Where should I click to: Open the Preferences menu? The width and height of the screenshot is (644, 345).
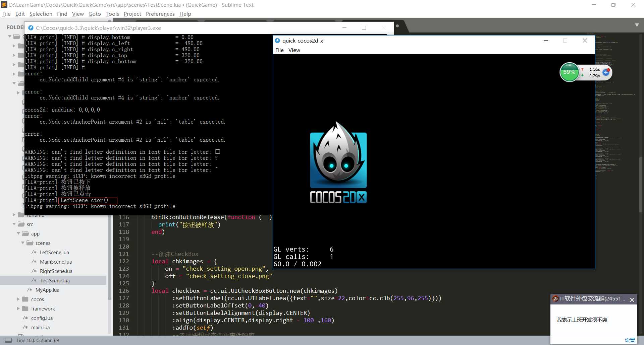pyautogui.click(x=160, y=14)
